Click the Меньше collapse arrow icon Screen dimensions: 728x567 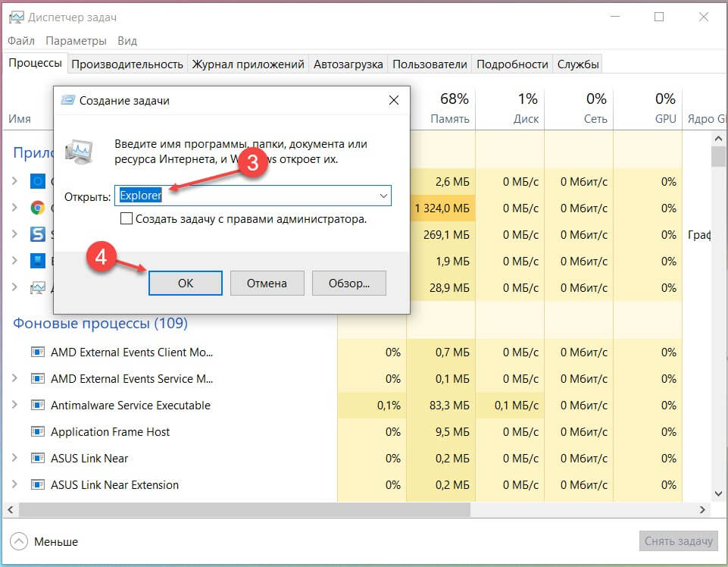click(19, 541)
